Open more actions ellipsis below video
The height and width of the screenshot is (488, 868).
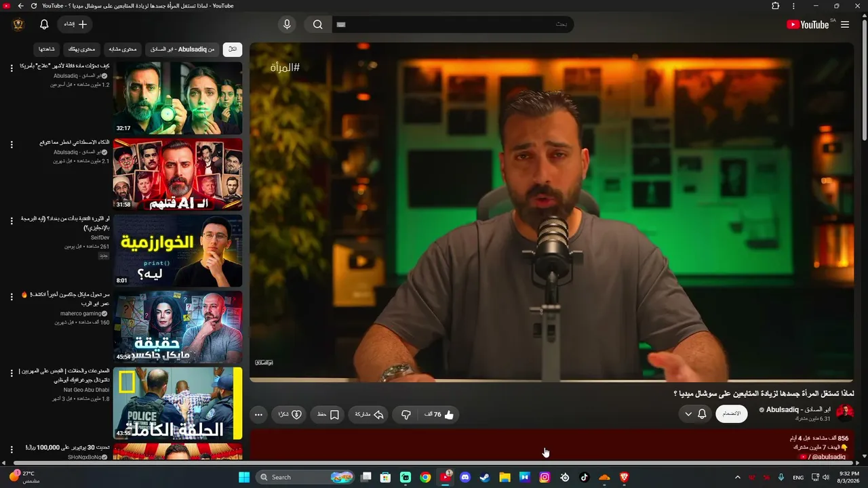coord(258,415)
